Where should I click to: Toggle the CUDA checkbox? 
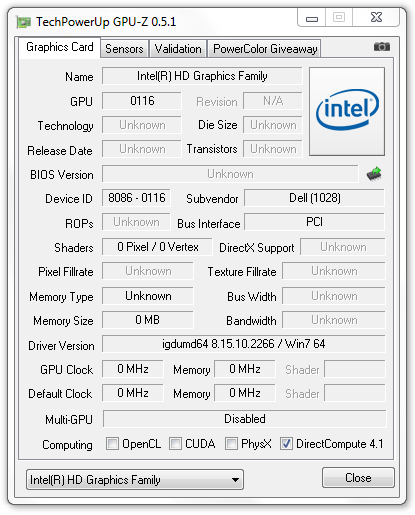[175, 444]
